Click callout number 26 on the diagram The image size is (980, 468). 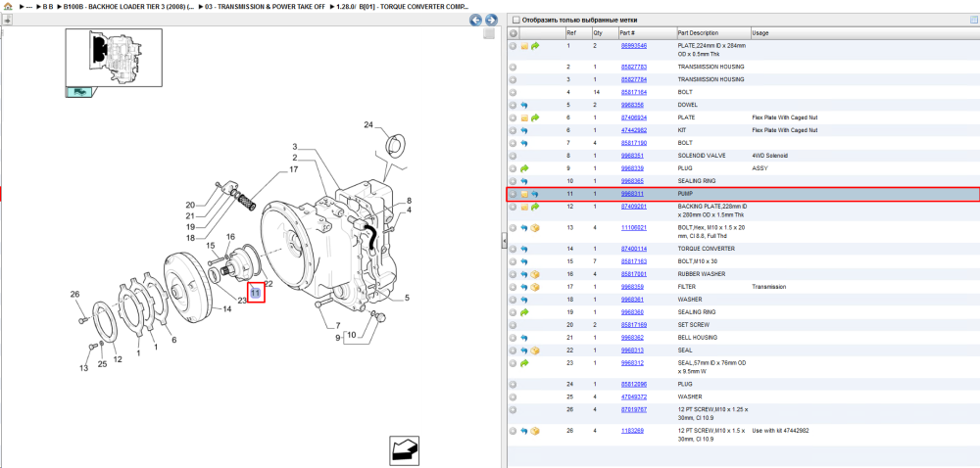point(74,295)
